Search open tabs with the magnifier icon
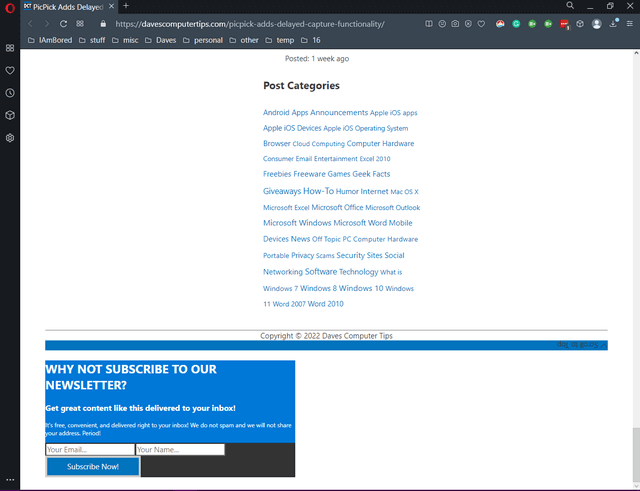The width and height of the screenshot is (640, 491). (570, 6)
